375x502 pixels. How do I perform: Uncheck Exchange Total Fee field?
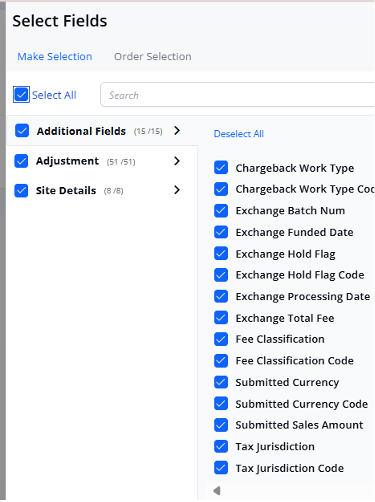(x=221, y=318)
